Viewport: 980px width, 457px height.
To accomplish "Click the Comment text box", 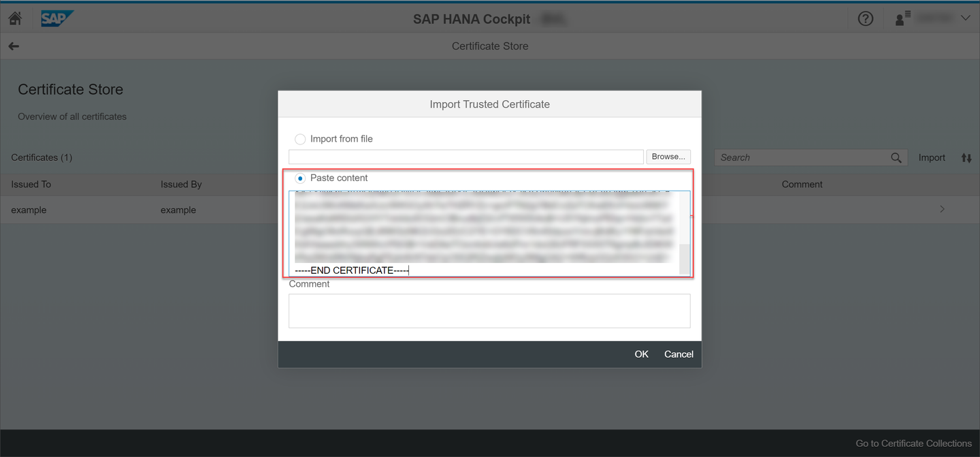I will point(489,311).
